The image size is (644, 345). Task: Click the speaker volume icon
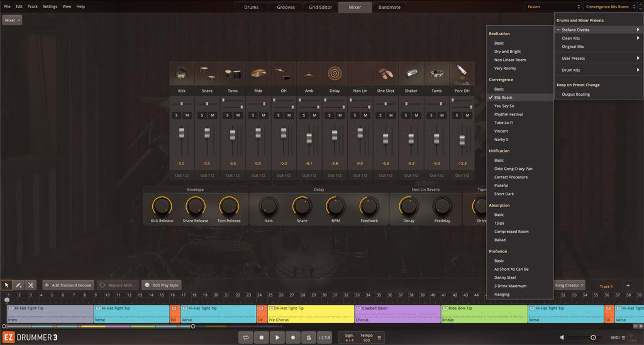[x=562, y=337]
